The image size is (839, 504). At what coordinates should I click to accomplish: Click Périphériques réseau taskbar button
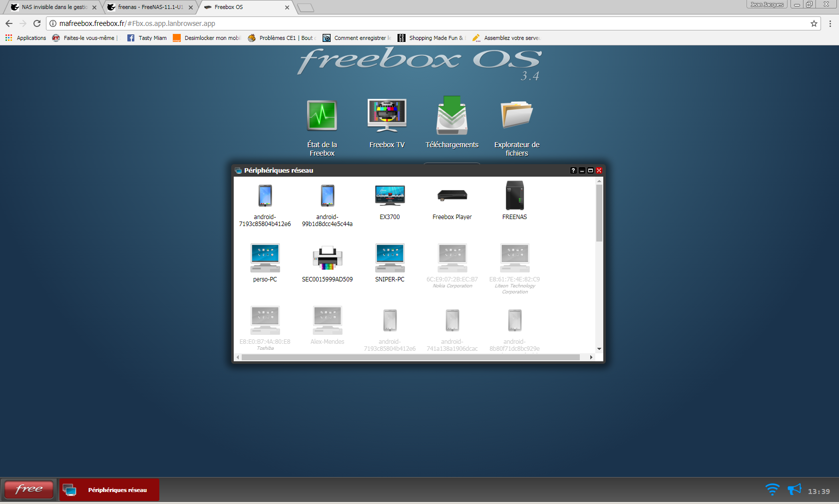click(x=109, y=490)
